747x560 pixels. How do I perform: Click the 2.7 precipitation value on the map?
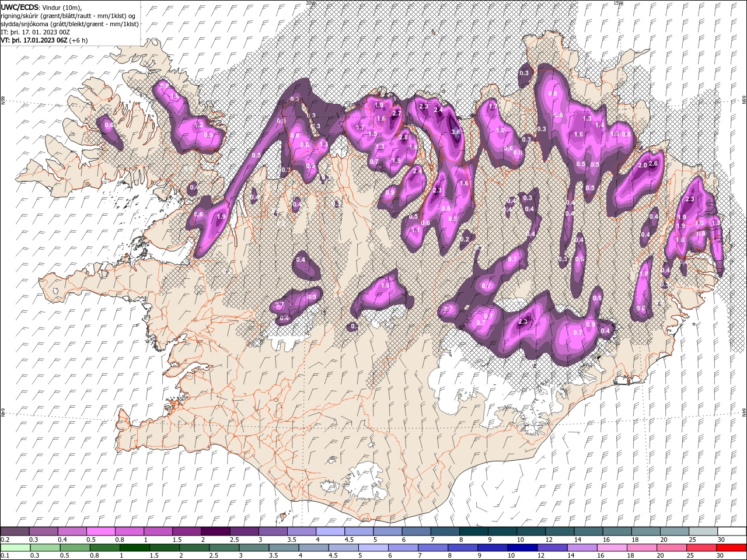pos(396,113)
